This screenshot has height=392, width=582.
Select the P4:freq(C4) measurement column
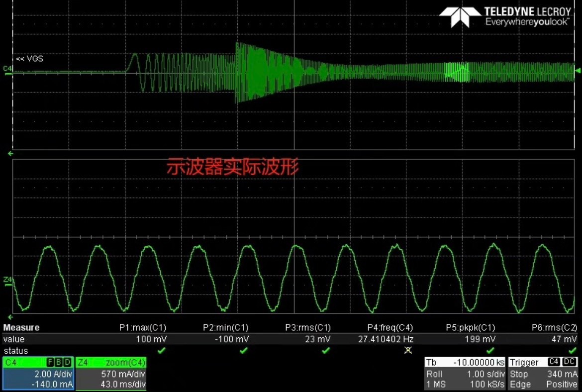coord(390,327)
